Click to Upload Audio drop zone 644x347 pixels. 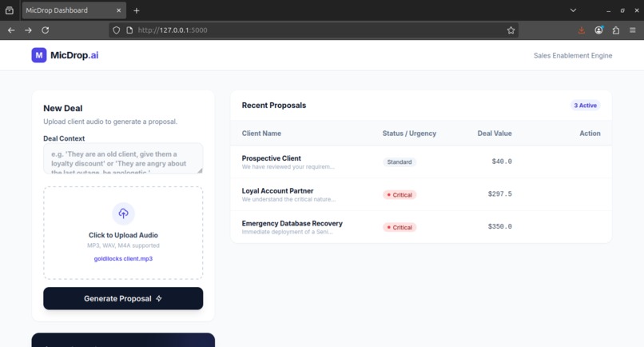(123, 233)
